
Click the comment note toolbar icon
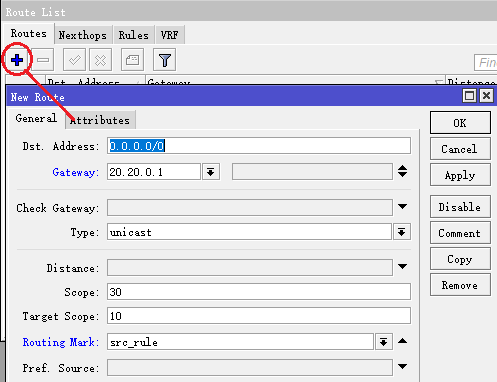coord(132,60)
